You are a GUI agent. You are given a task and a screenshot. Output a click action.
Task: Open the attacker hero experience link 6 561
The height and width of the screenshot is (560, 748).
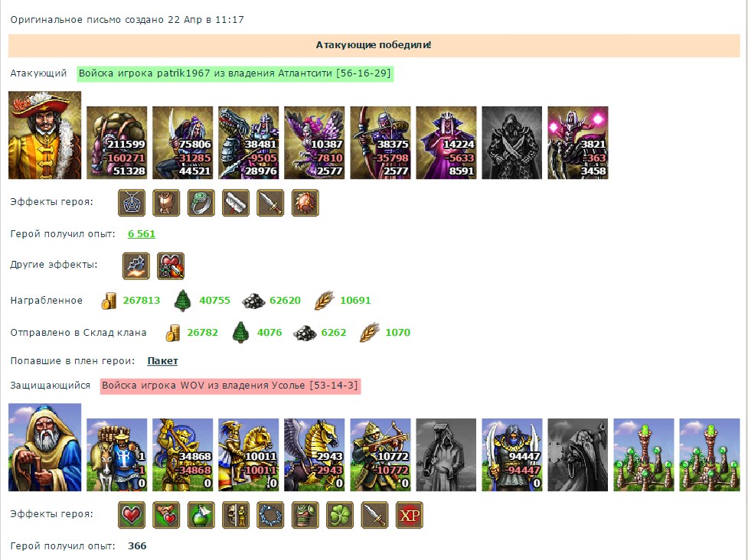click(142, 234)
